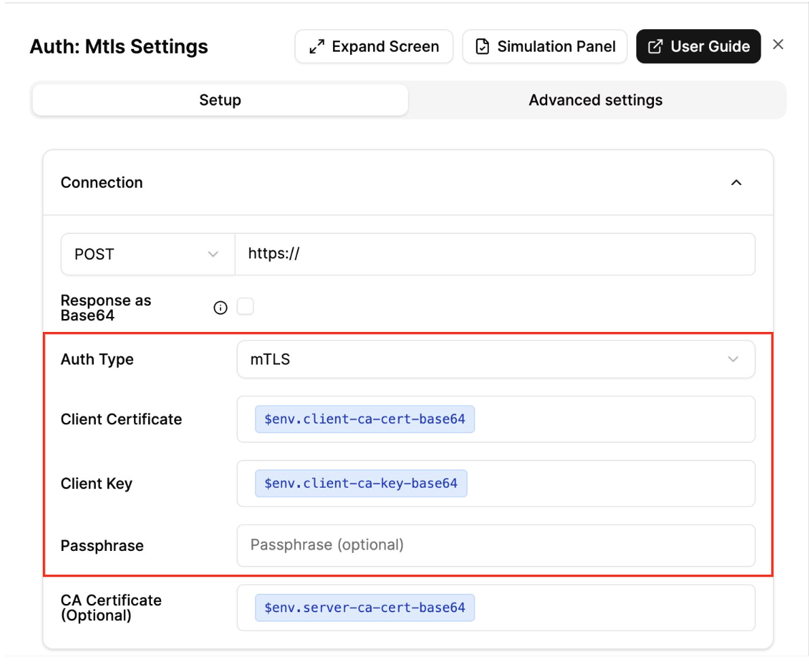Click the CA Certificate (Optional) label
The height and width of the screenshot is (672, 809).
click(x=111, y=607)
